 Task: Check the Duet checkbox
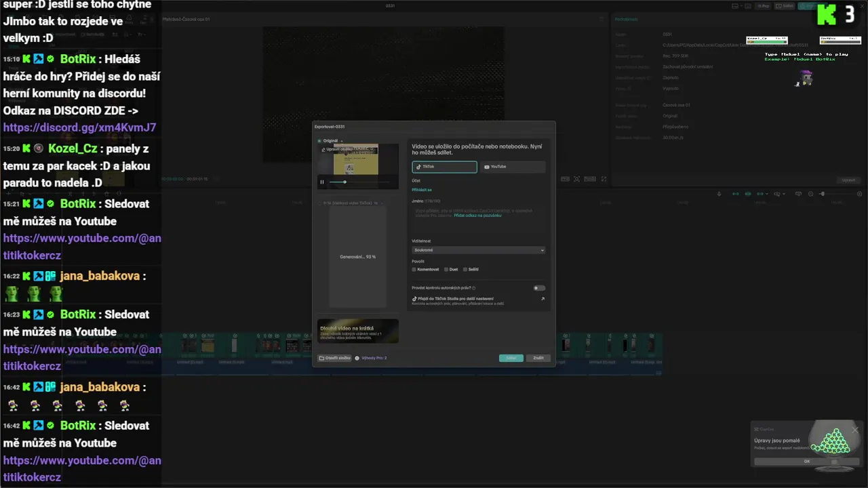[446, 270]
